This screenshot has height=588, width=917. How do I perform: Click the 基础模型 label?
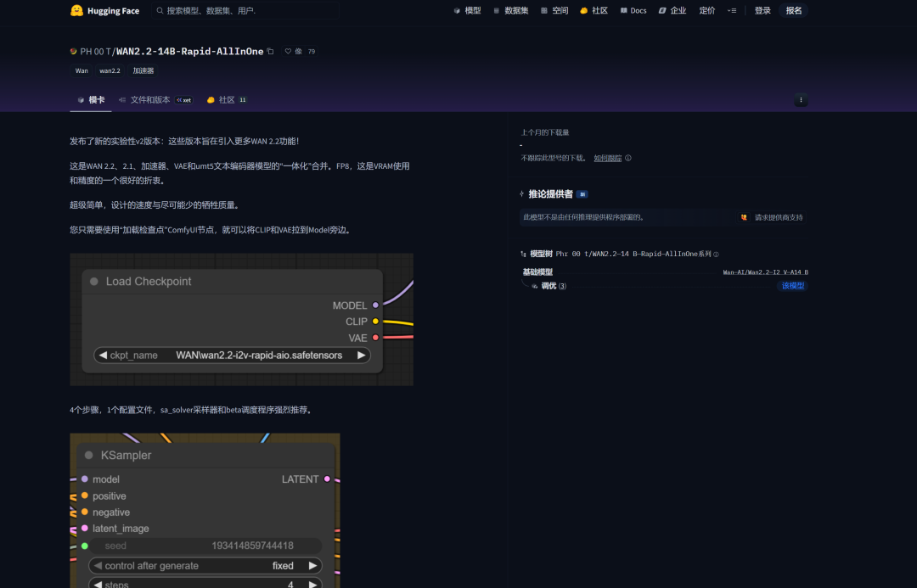pos(537,272)
